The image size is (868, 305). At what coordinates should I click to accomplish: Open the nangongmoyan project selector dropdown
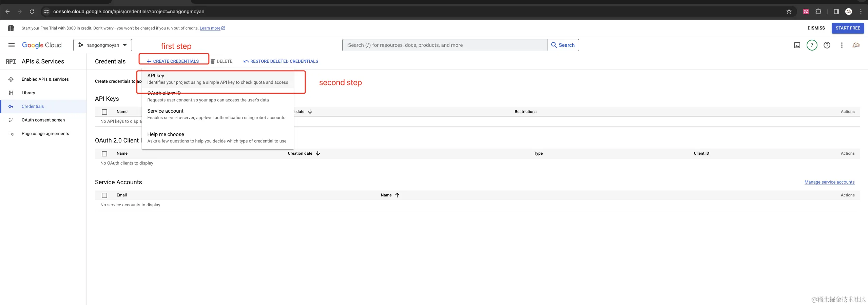[x=102, y=45]
